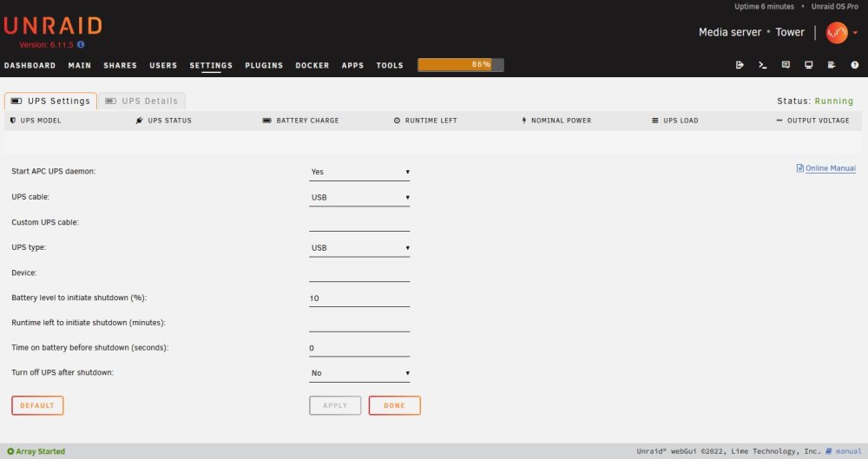The width and height of the screenshot is (868, 459).
Task: Click the help question mark icon
Action: coord(855,65)
